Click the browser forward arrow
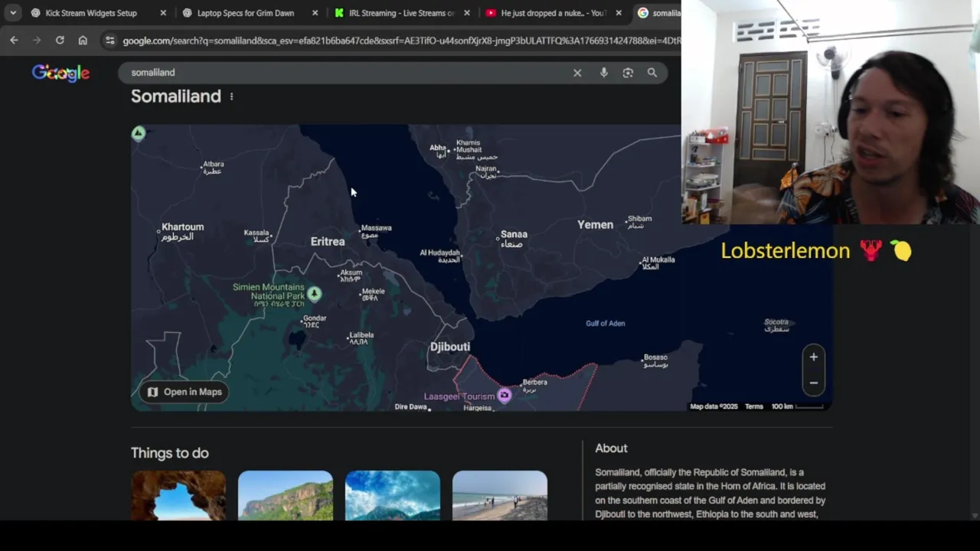Image resolution: width=980 pixels, height=551 pixels. [x=37, y=40]
